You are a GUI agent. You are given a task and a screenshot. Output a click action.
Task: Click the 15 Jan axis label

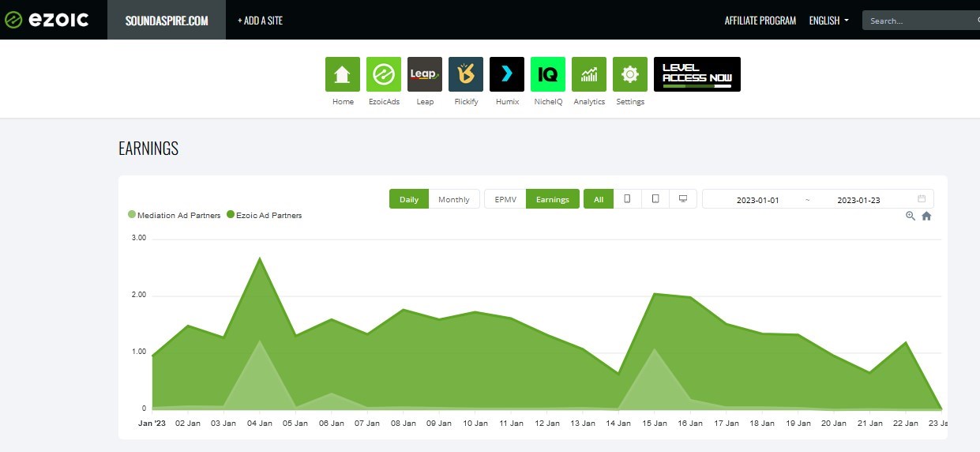coord(654,424)
